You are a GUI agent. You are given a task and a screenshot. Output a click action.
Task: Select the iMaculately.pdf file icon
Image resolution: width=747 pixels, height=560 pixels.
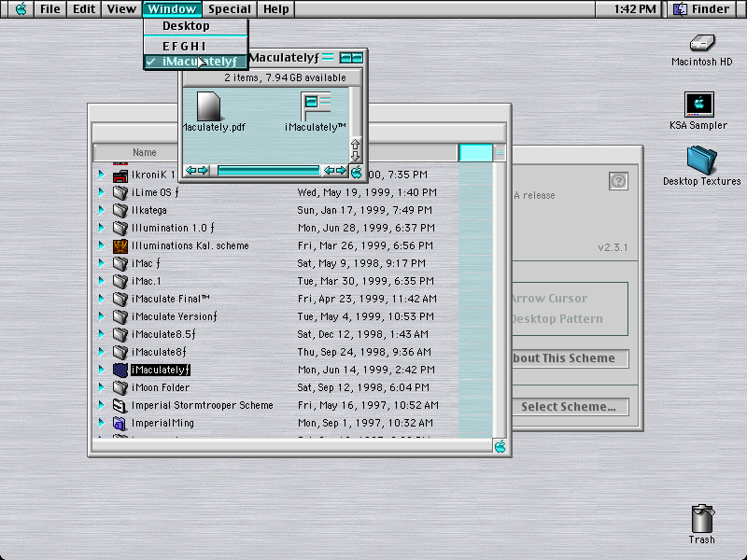tap(208, 106)
